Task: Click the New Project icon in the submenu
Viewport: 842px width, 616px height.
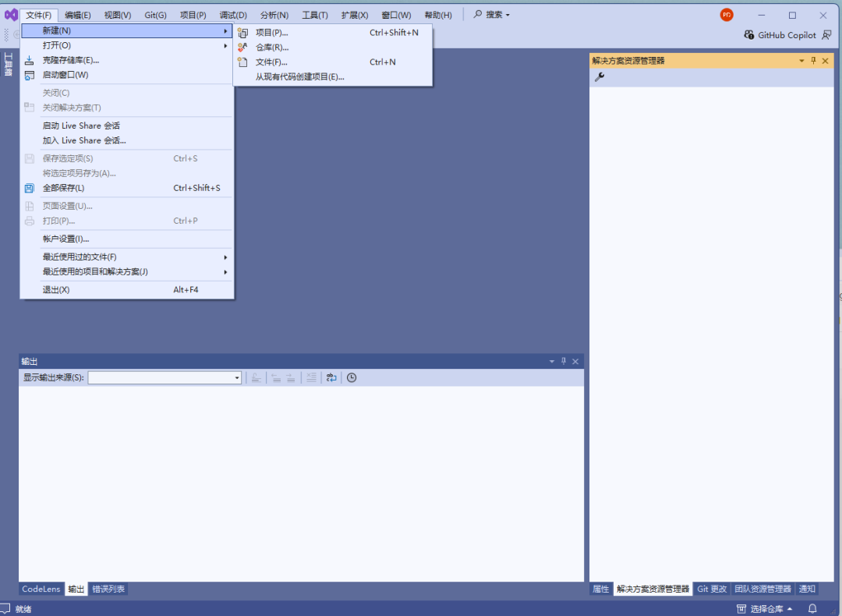Action: pyautogui.click(x=242, y=33)
